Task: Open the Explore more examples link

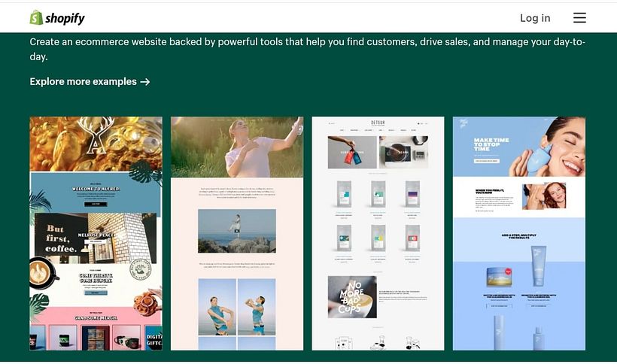Action: (x=83, y=82)
